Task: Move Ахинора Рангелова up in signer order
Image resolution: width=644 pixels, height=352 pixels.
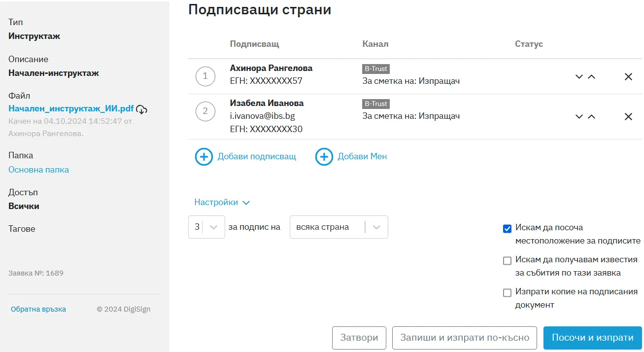Action: click(x=592, y=76)
